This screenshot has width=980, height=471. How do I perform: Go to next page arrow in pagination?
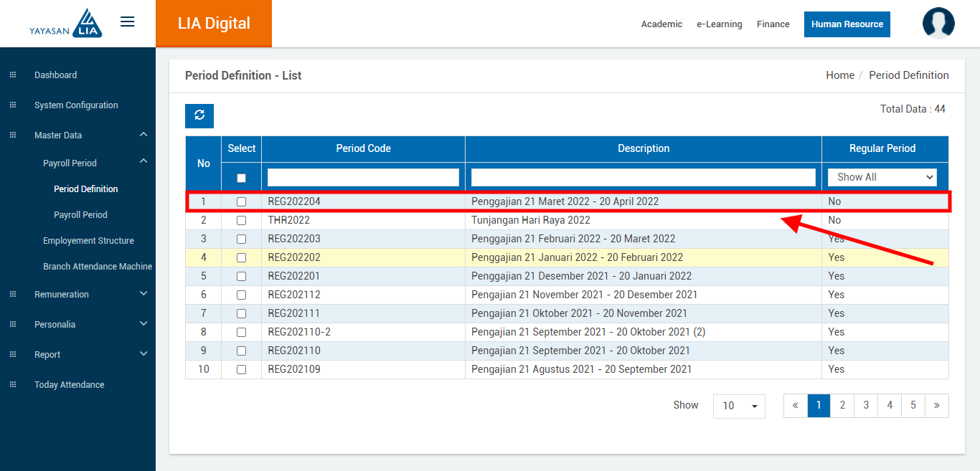pos(936,406)
